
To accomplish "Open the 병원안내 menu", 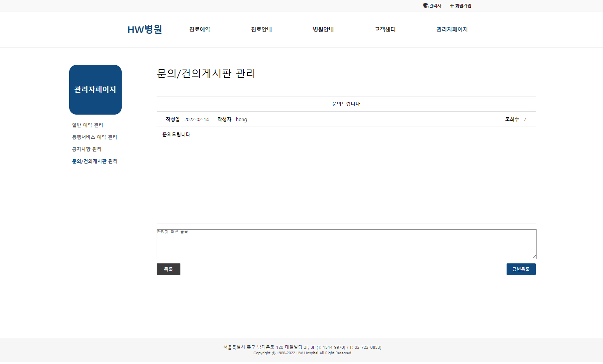I will pos(323,29).
